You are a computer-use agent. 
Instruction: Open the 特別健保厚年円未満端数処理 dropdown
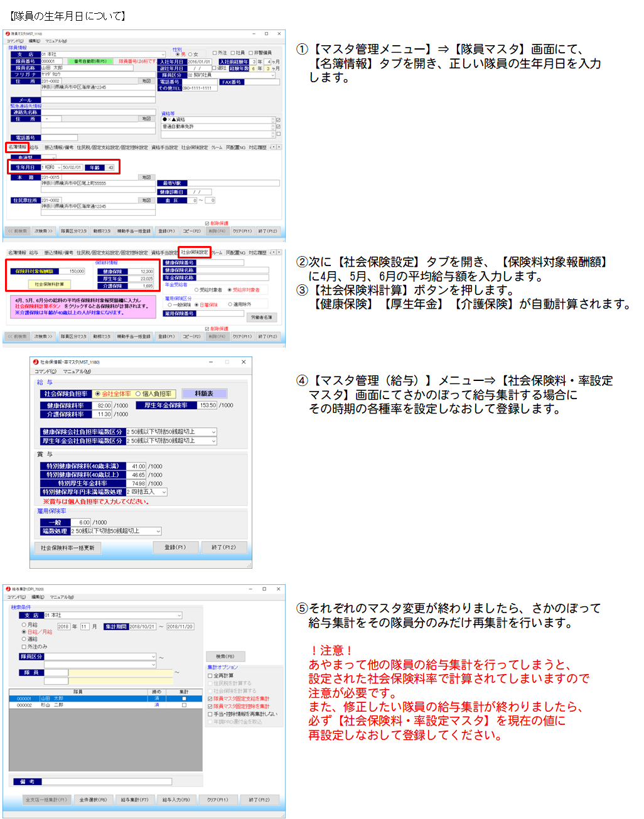point(164,492)
